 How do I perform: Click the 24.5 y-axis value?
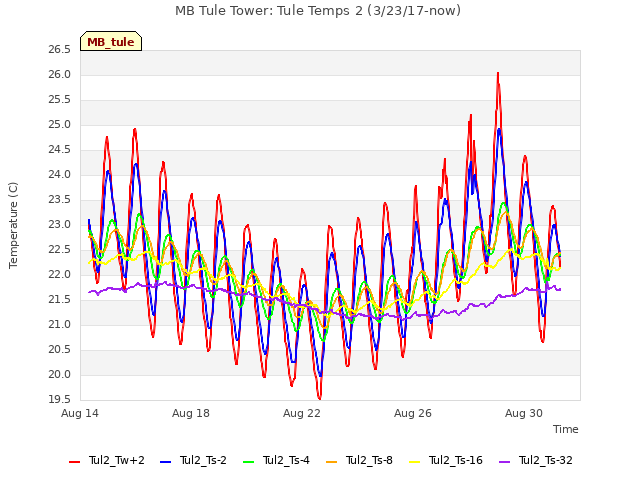point(60,150)
